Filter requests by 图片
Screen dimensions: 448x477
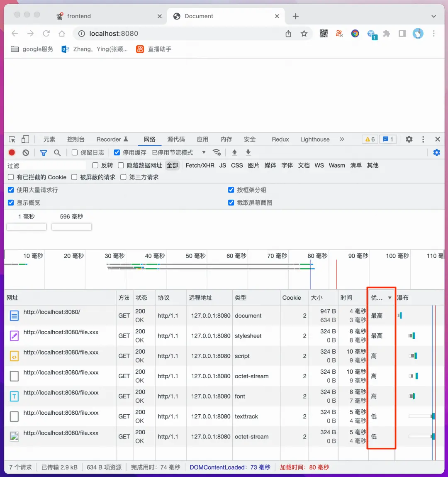click(253, 165)
